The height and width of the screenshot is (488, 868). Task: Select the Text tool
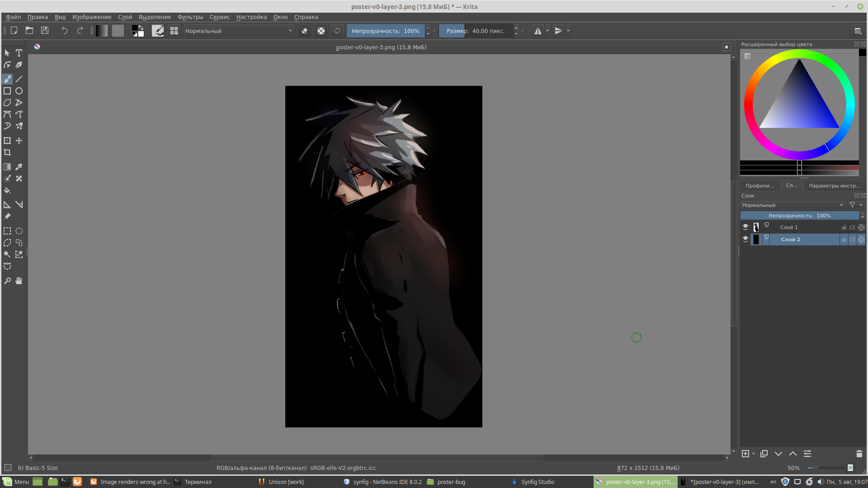[19, 53]
